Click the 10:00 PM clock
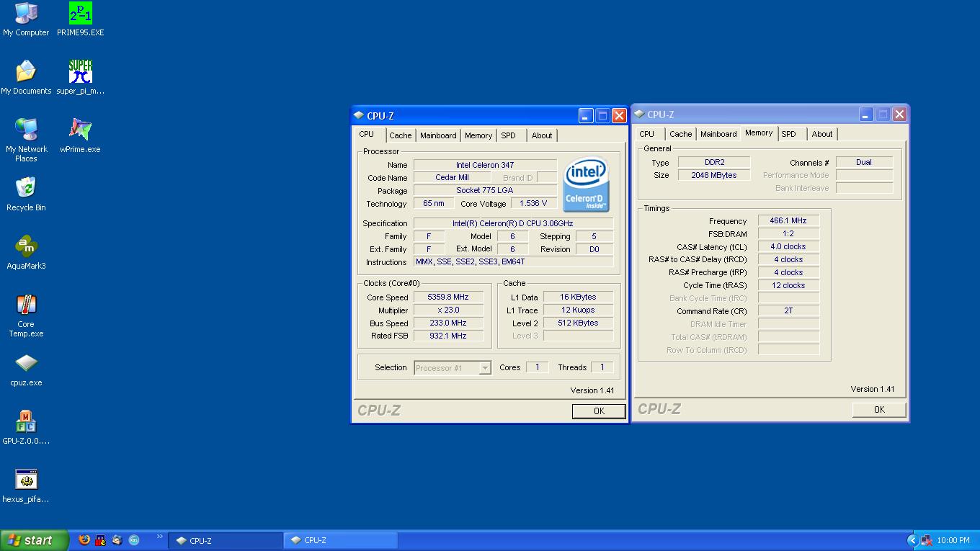The image size is (980, 551). [x=953, y=540]
